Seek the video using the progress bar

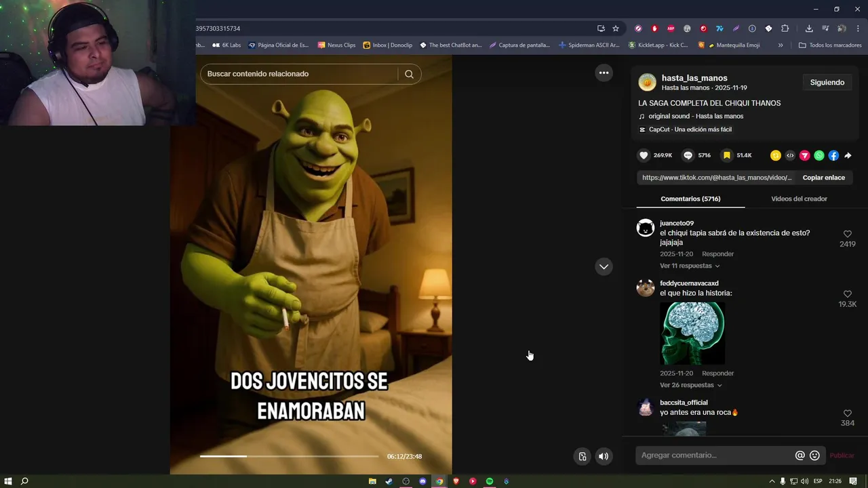point(289,456)
